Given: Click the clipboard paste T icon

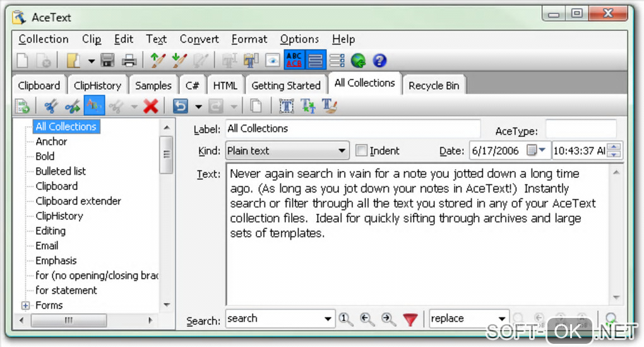Looking at the screenshot, I should click(x=251, y=61).
